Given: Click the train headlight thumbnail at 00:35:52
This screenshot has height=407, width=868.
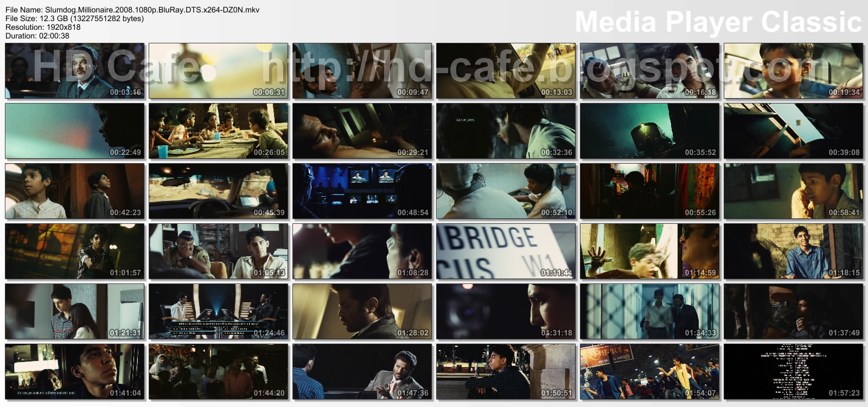Looking at the screenshot, I should pyautogui.click(x=650, y=131).
